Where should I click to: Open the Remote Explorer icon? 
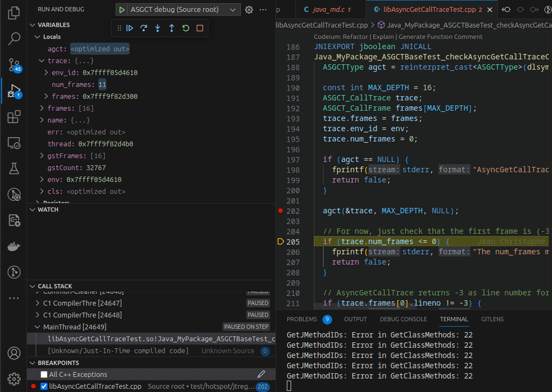[14, 143]
